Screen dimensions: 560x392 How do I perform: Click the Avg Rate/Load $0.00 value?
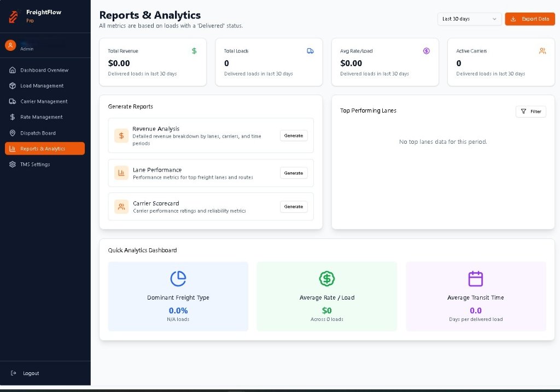pos(351,63)
